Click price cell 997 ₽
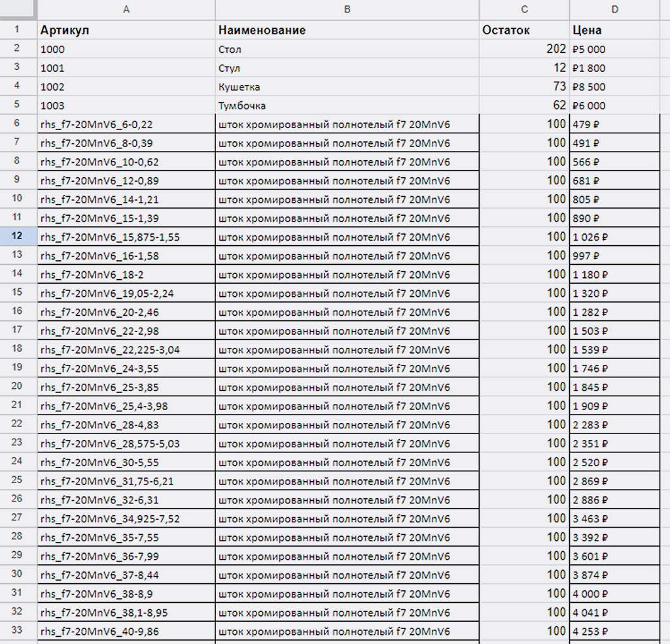This screenshot has height=644, width=670. (x=614, y=256)
